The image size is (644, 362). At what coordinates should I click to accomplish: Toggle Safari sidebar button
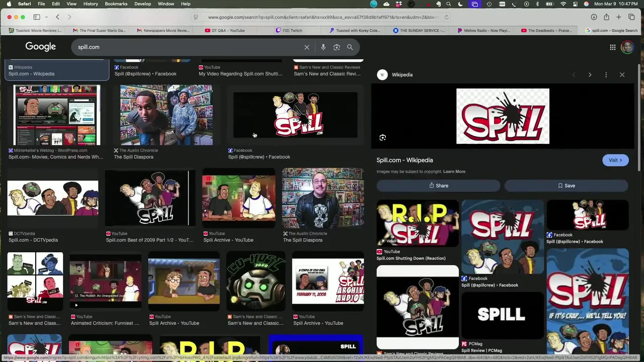click(x=37, y=17)
